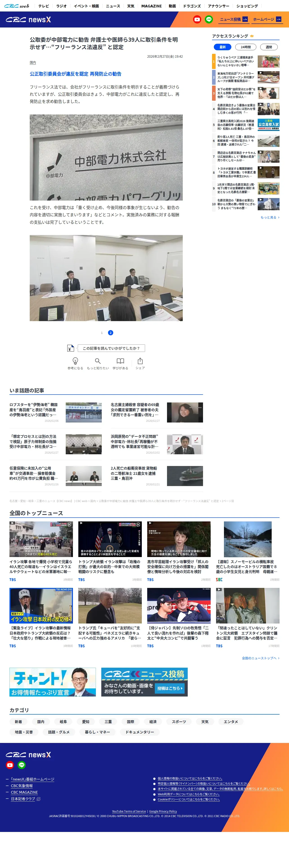
Task: Open the 天気 menu item
Action: point(131,6)
